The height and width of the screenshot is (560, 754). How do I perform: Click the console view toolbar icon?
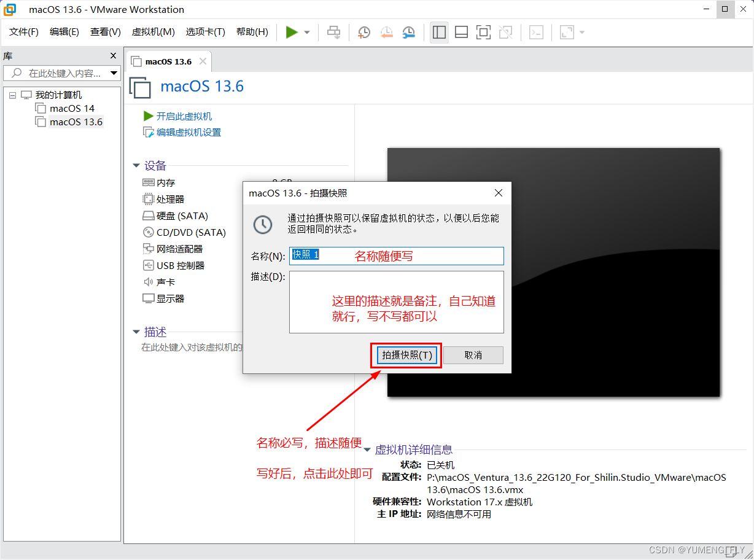click(536, 33)
